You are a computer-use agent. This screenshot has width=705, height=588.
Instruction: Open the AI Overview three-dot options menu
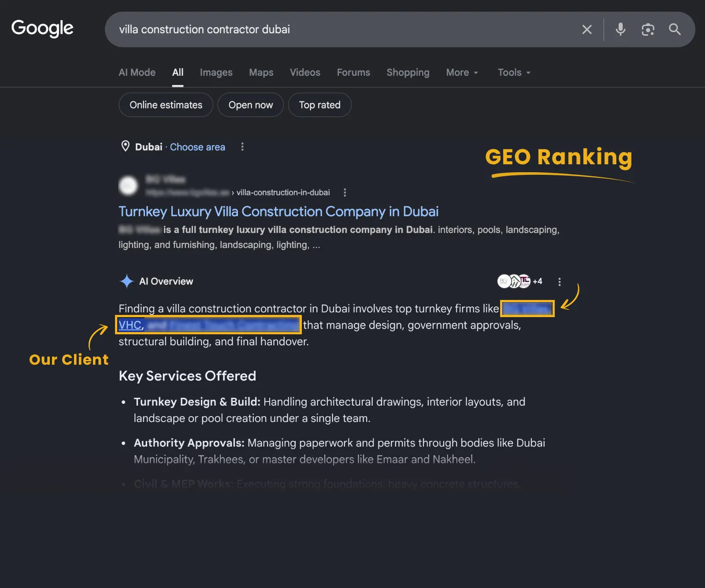click(x=559, y=282)
